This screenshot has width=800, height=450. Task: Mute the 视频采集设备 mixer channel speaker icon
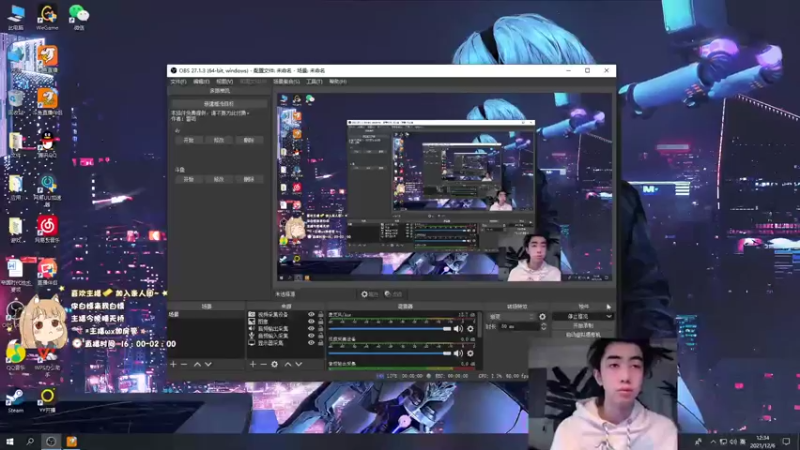tap(458, 353)
